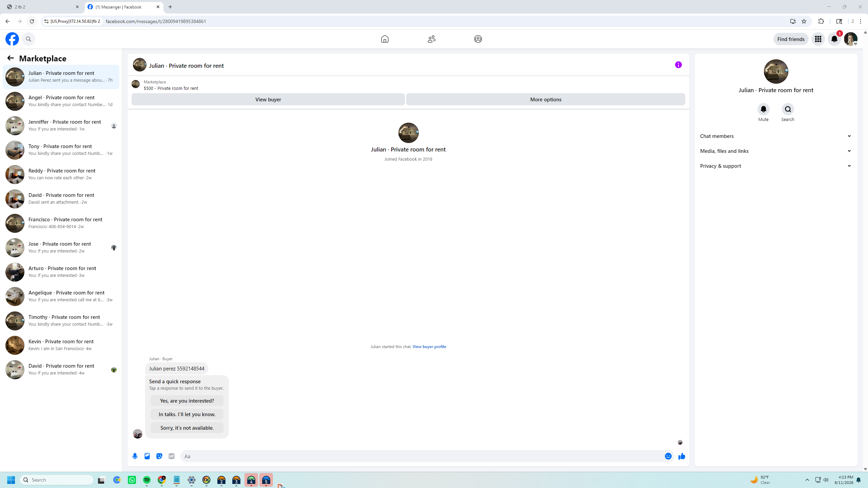Open the Jenniffer conversation

pyautogui.click(x=61, y=125)
